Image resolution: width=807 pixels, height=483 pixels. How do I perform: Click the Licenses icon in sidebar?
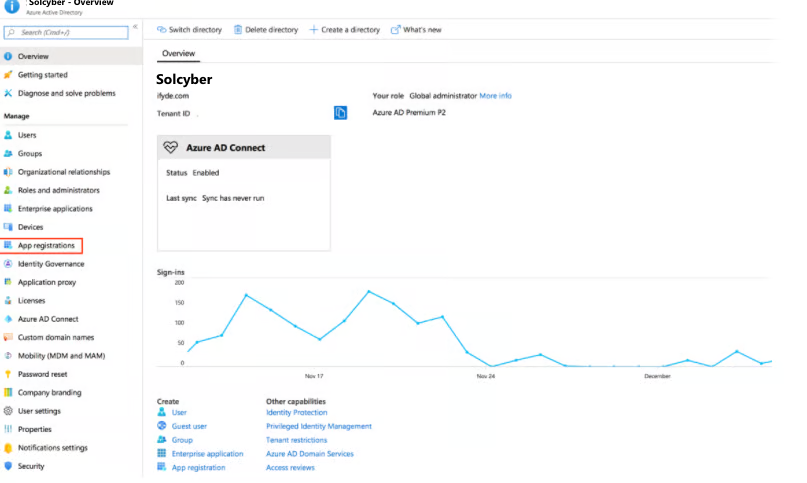tap(8, 300)
